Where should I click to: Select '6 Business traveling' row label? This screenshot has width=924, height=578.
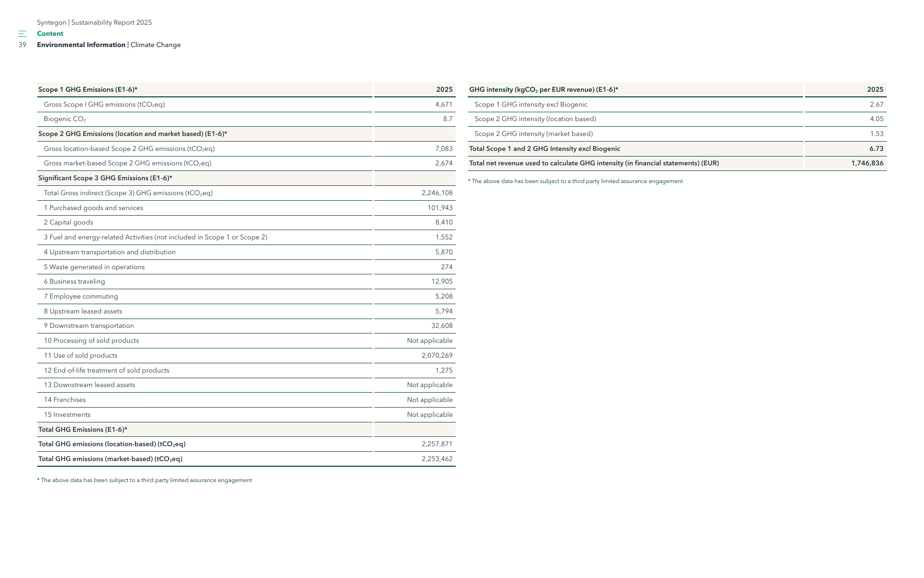(x=74, y=281)
